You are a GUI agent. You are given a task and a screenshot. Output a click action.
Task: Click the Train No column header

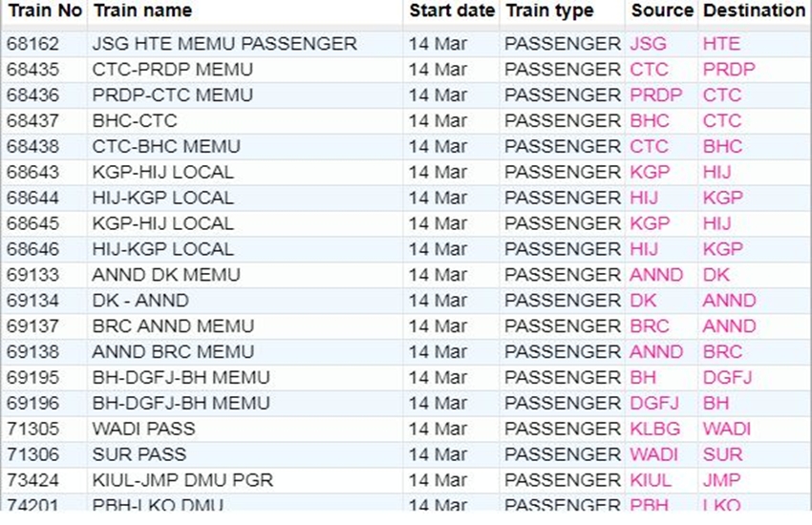[43, 11]
